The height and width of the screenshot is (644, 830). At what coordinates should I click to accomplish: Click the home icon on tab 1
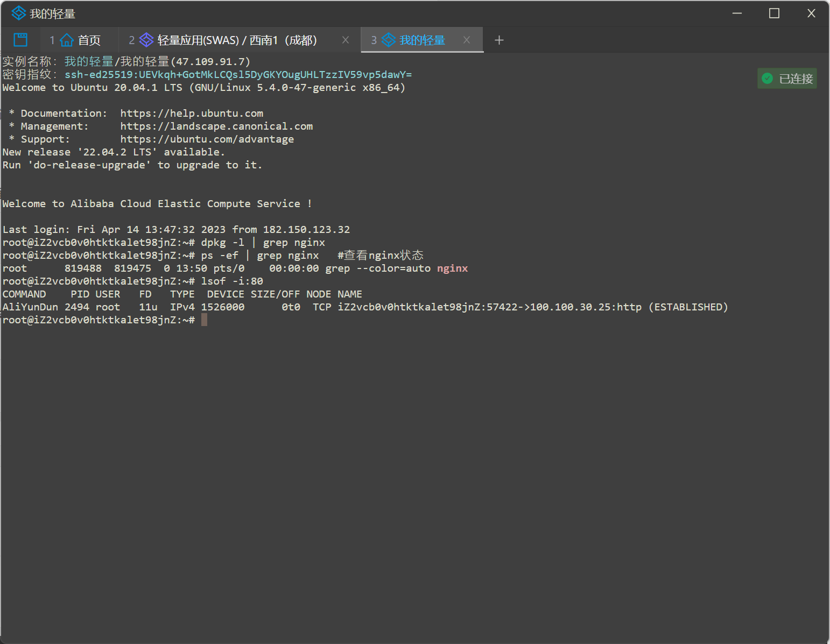point(67,40)
